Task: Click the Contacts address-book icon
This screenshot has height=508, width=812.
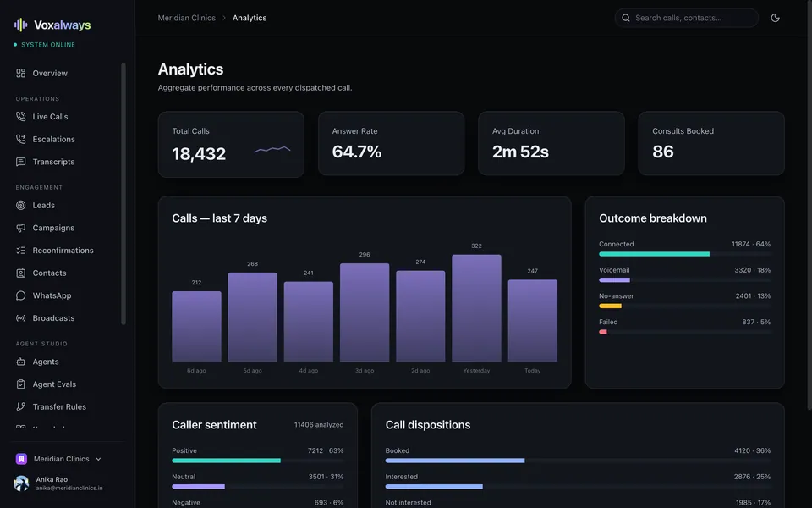Action: point(20,273)
